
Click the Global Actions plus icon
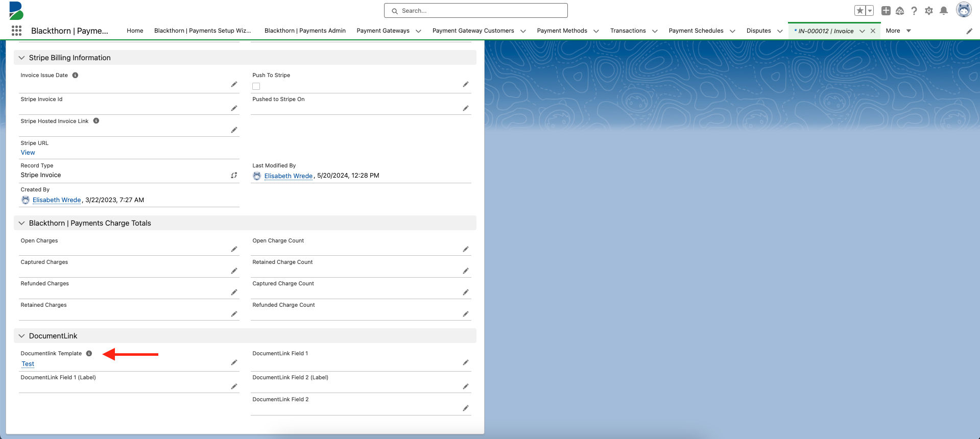[x=886, y=11]
